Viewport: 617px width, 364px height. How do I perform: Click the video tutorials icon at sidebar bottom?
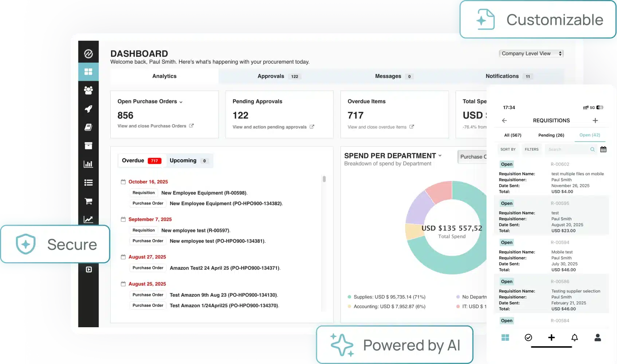click(x=88, y=269)
